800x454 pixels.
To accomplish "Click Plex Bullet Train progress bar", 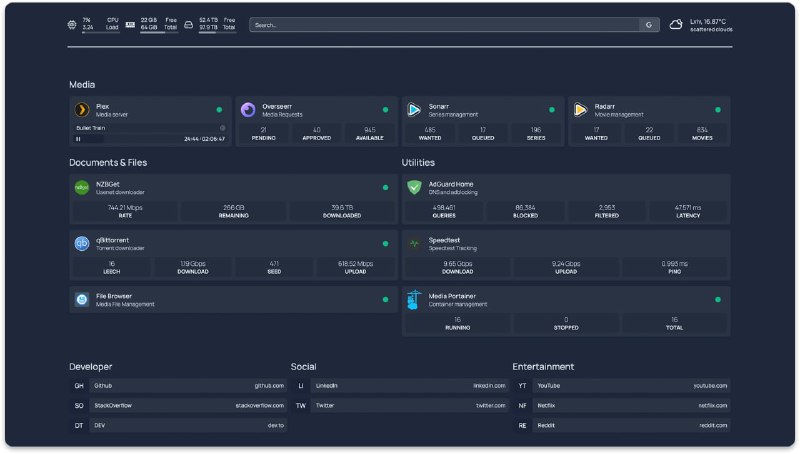I will tap(151, 139).
